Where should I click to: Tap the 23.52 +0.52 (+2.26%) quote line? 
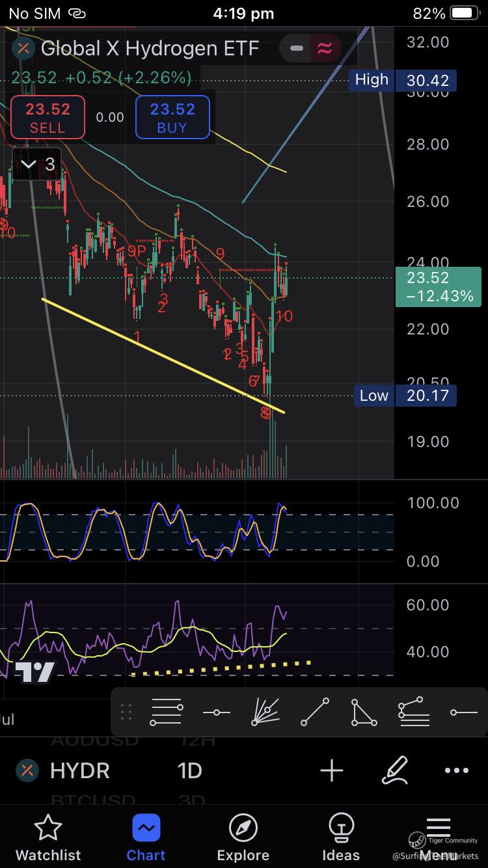102,78
